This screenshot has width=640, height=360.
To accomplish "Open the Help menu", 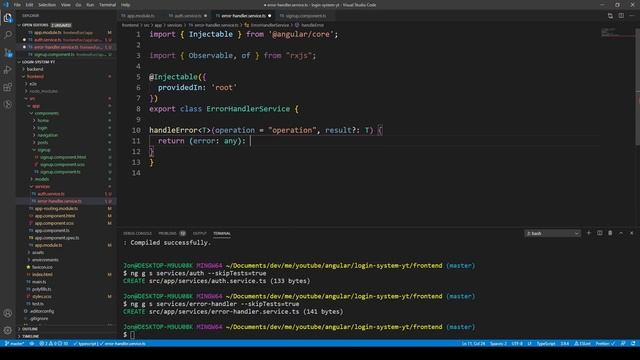I will tap(125, 5).
